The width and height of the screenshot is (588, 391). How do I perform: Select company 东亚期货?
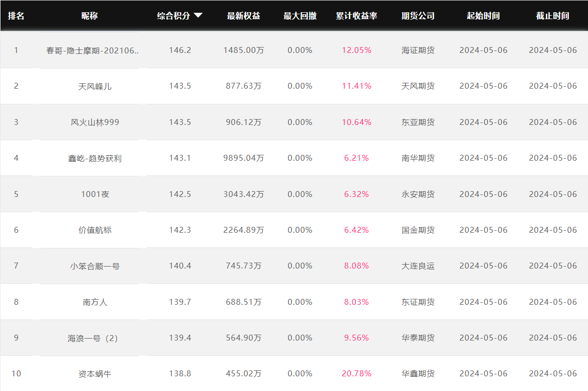coord(418,122)
